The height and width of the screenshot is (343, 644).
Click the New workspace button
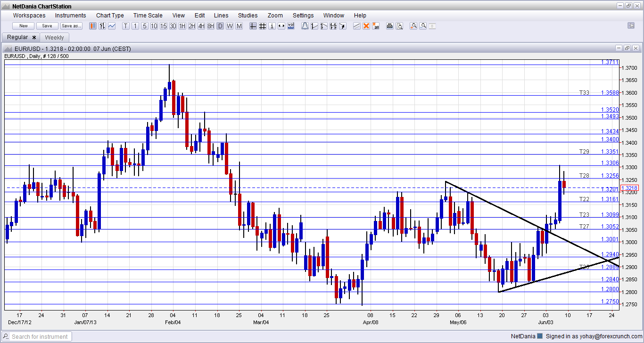[23, 26]
